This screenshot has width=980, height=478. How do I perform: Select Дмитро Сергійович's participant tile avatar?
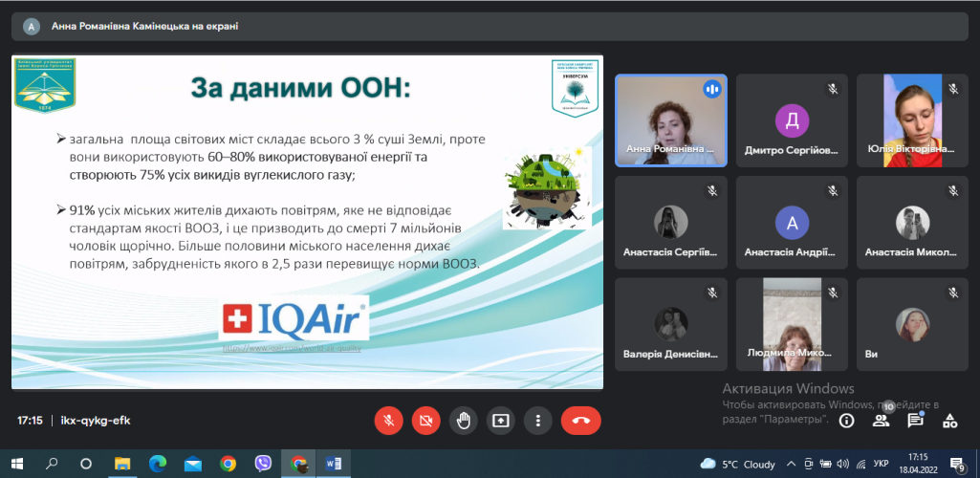pyautogui.click(x=792, y=119)
